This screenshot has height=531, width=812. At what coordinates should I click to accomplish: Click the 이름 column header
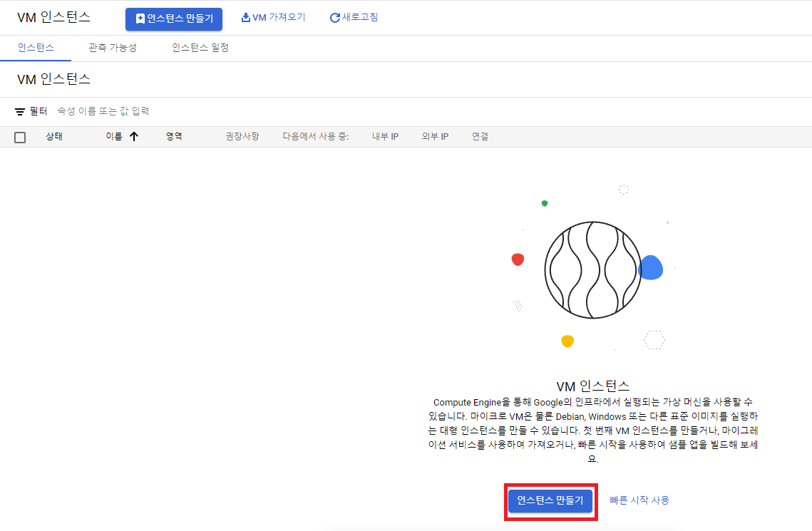(114, 137)
